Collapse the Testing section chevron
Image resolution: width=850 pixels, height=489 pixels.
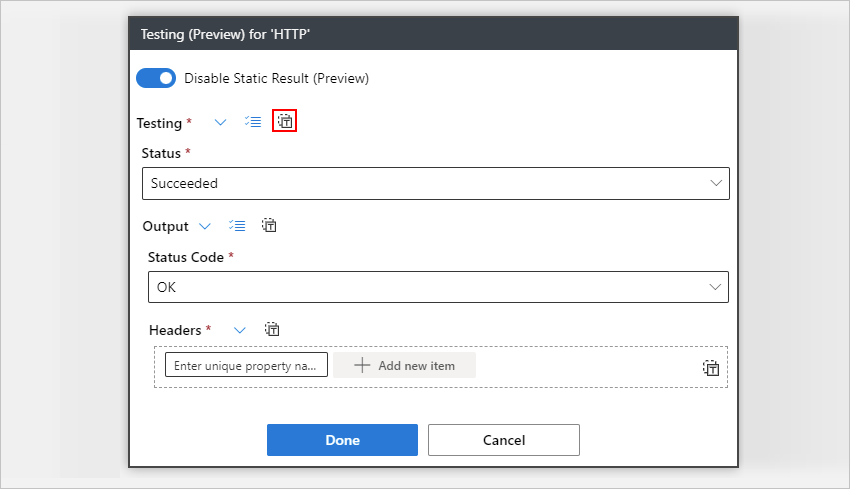pos(221,122)
